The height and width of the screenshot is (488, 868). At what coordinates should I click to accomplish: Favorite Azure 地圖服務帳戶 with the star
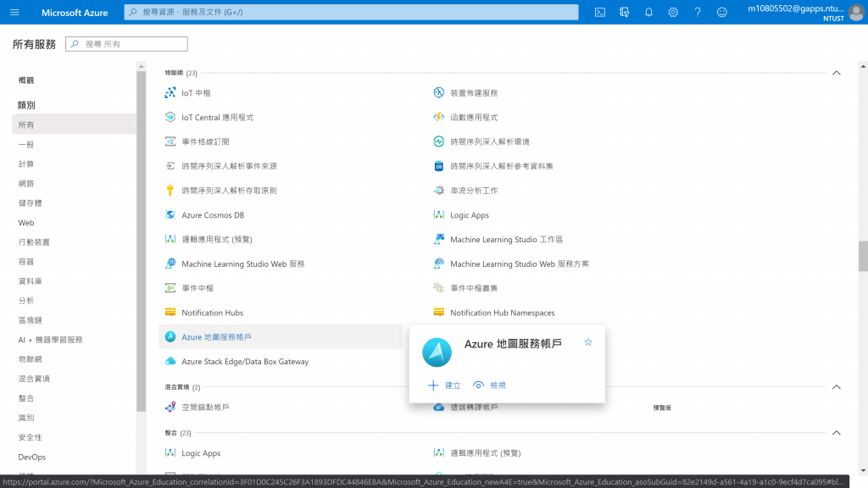click(x=588, y=342)
